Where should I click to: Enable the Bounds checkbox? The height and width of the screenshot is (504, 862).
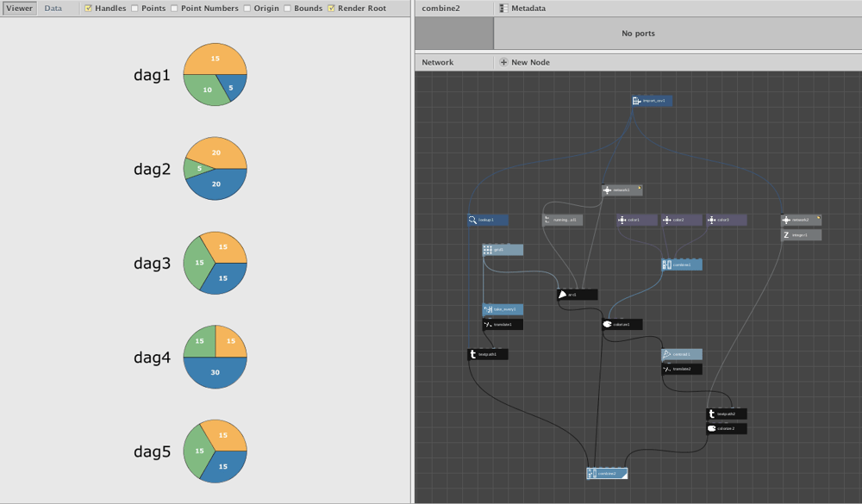coord(288,9)
